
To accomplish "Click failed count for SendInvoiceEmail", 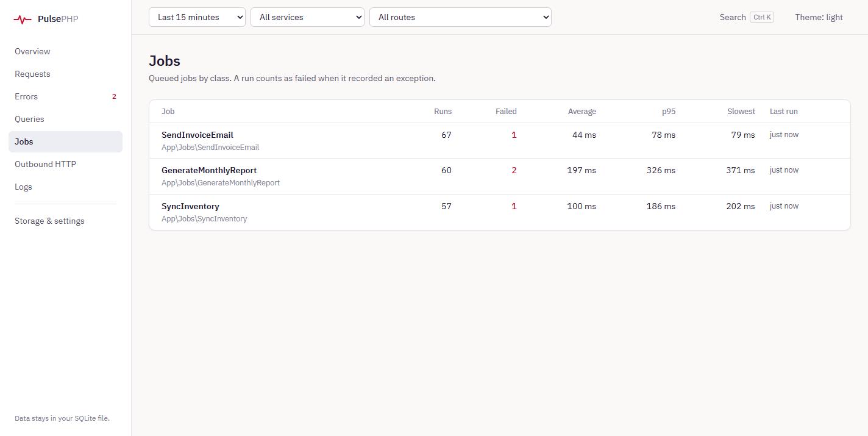I will (514, 135).
